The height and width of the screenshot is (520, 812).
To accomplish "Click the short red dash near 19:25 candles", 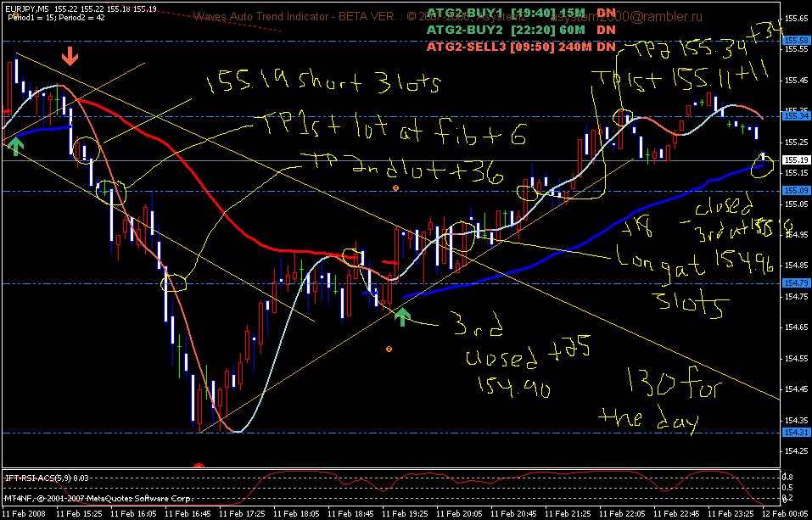I will pyautogui.click(x=389, y=263).
